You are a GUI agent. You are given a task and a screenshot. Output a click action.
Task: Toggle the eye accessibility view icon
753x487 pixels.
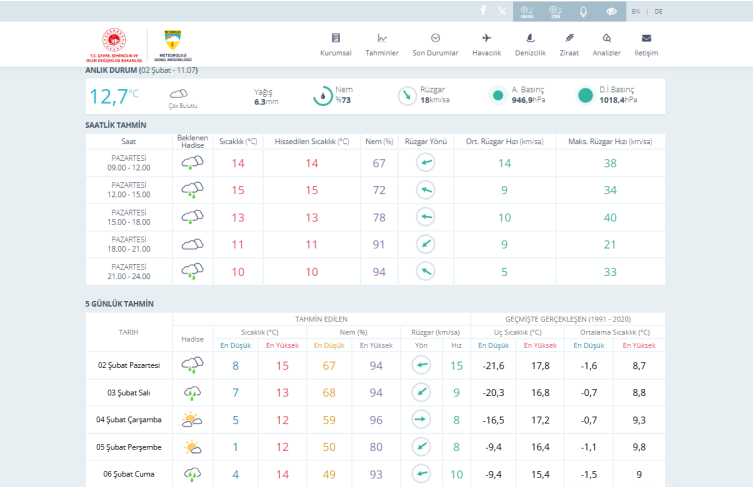611,11
